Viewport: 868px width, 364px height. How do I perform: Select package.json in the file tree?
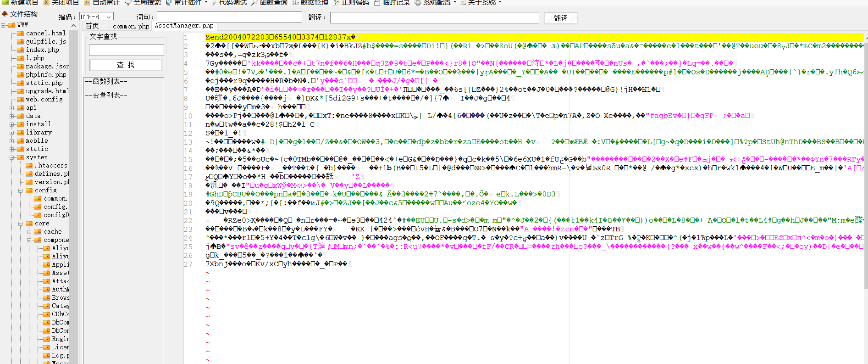(x=47, y=66)
